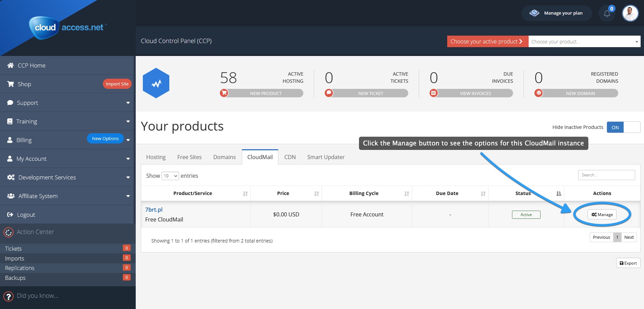Click the NEW TICKET button
This screenshot has width=644, height=309.
[366, 93]
